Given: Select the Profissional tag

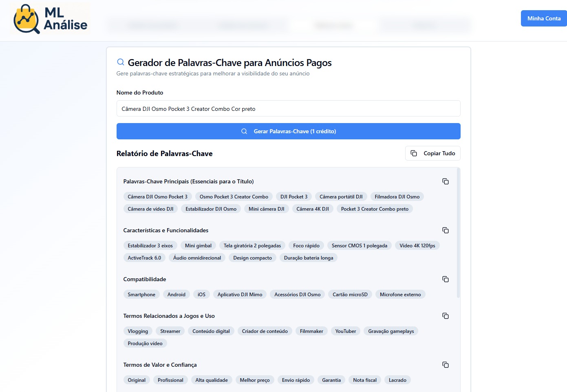Looking at the screenshot, I should point(170,380).
